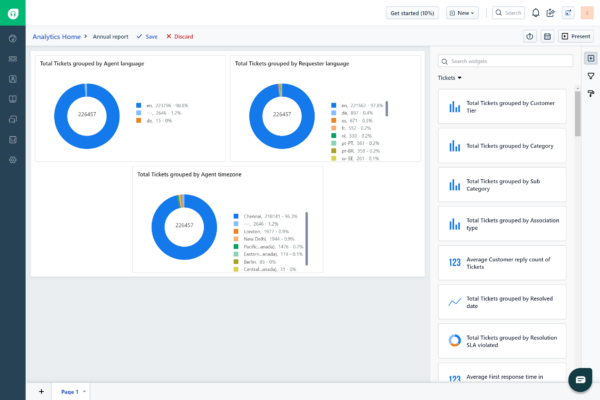Toggle the orange 'de' legend in Agent language
Image resolution: width=600 pixels, height=400 pixels.
(154, 121)
